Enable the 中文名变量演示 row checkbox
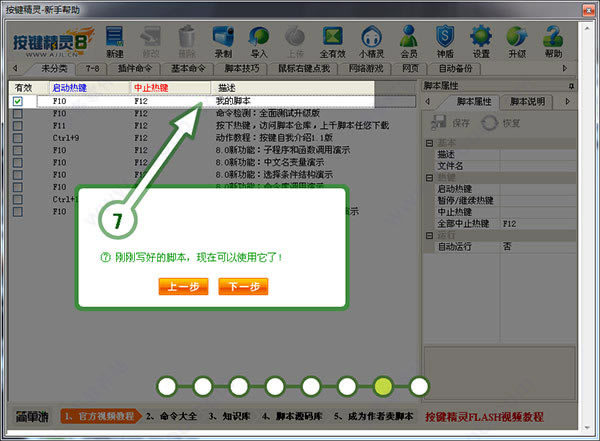 pos(18,163)
